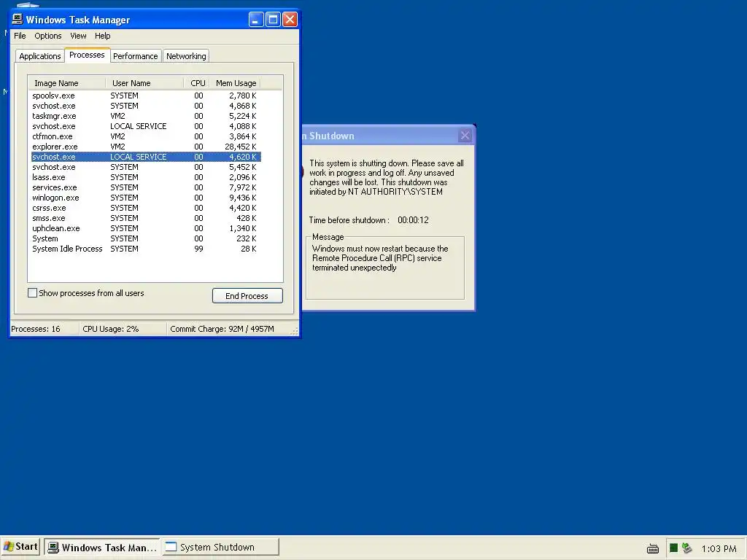Click the highlighted svchost.exe 4,620 K row
The image size is (747, 560).
(146, 157)
